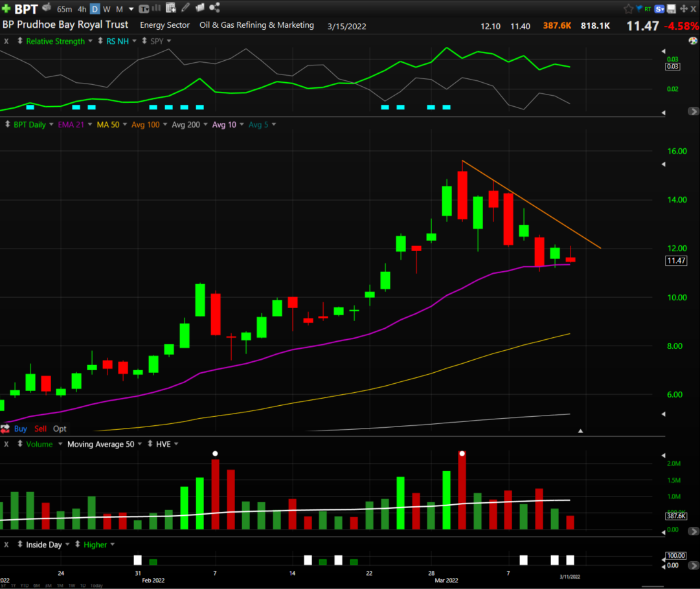Click the Oil & Gas Refining & Marketing link
Screen dimensions: 700x589
[x=256, y=25]
